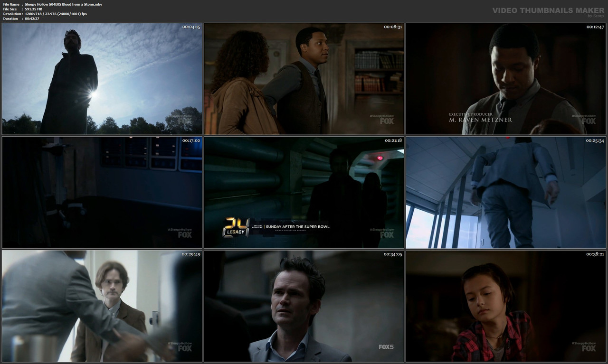Click the file name 'Sleepy Hollow S04E05 Blood from a Stone.mkv'
Image resolution: width=608 pixels, height=364 pixels.
[x=63, y=4]
